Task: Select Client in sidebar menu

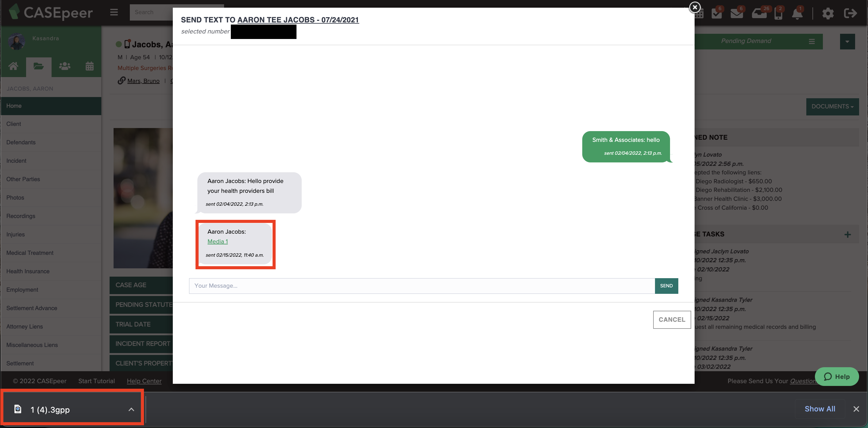Action: tap(51, 124)
